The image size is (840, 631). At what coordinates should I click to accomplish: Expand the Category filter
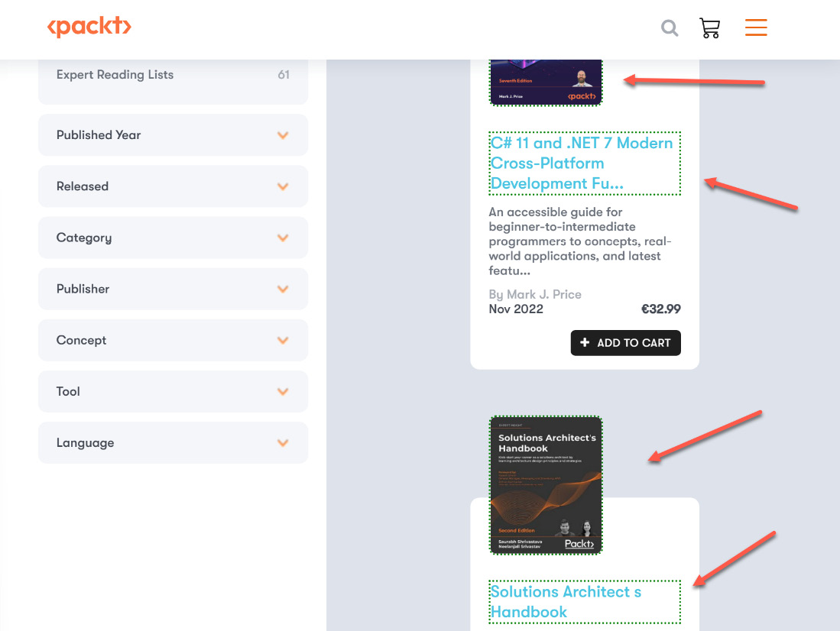[x=173, y=238]
